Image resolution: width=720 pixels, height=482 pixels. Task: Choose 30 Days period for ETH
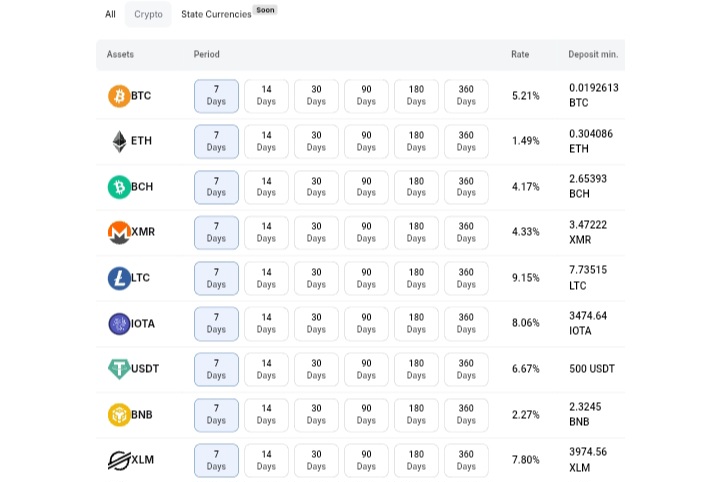point(316,141)
